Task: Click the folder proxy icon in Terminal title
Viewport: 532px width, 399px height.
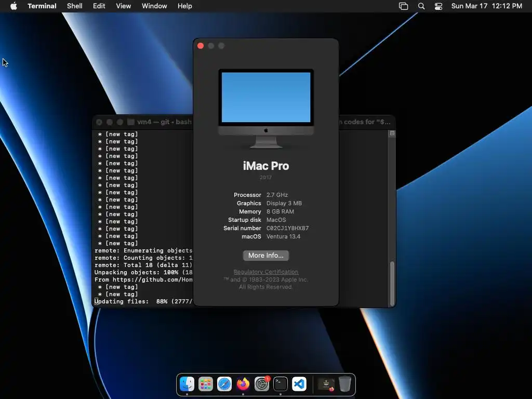Action: click(130, 122)
